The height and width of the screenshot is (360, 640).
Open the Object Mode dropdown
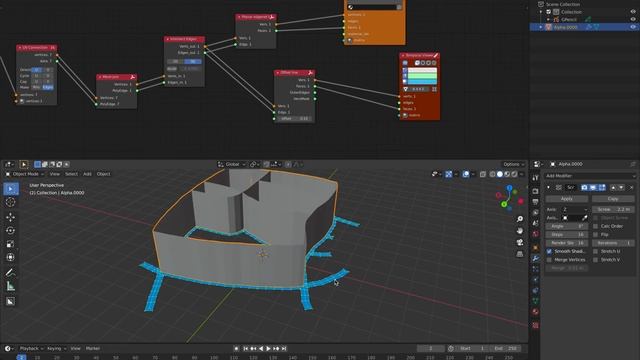tap(24, 174)
